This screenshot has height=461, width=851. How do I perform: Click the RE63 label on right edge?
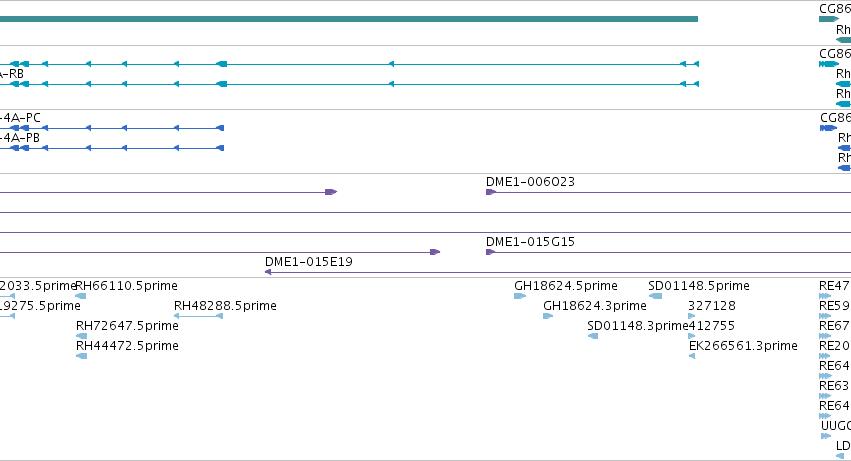[x=834, y=386]
